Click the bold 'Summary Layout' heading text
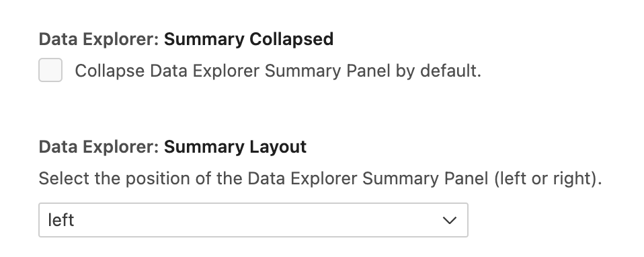 pyautogui.click(x=235, y=147)
